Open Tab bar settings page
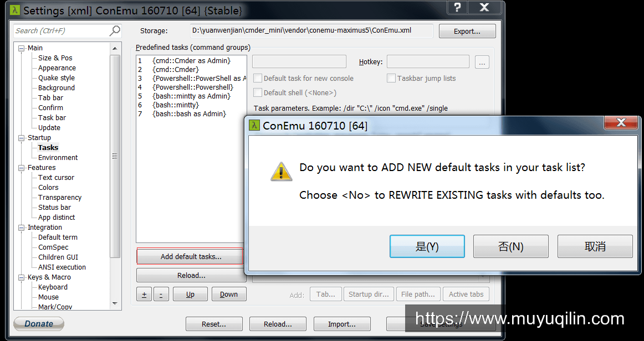Screen dimensions: 644x341 (50, 97)
